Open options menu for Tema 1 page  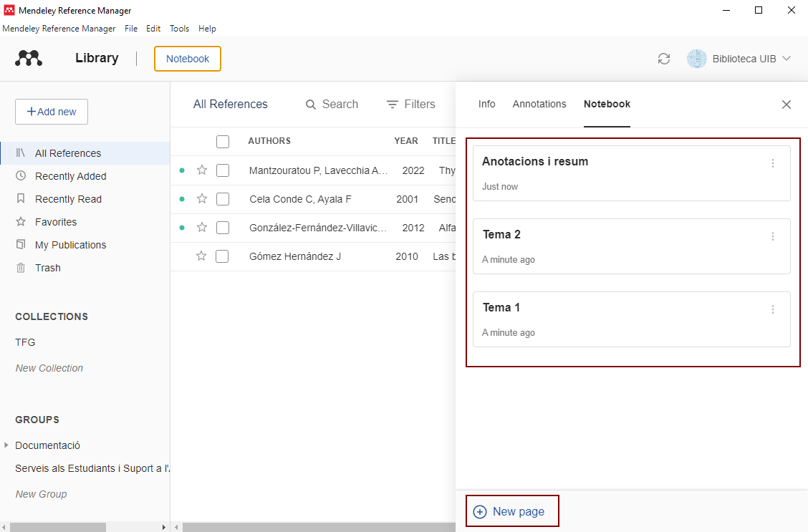772,309
